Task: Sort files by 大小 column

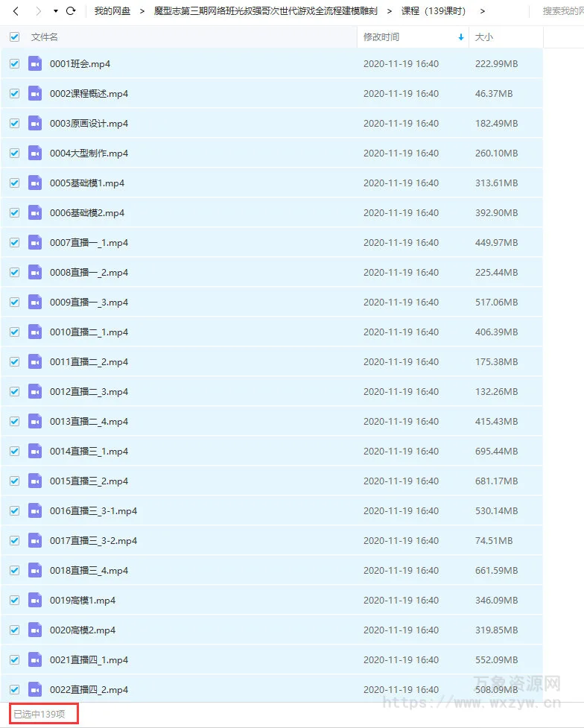Action: point(484,37)
